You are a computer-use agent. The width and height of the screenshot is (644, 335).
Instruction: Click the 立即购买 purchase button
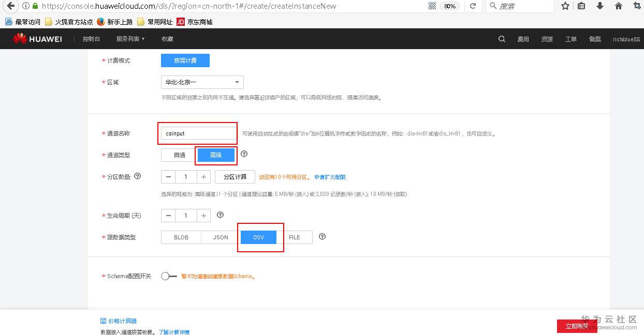(x=577, y=326)
